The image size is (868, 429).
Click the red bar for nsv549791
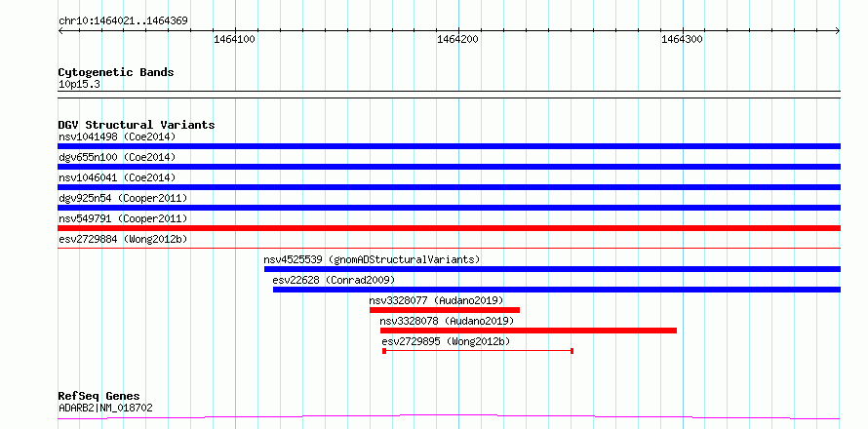tap(449, 228)
